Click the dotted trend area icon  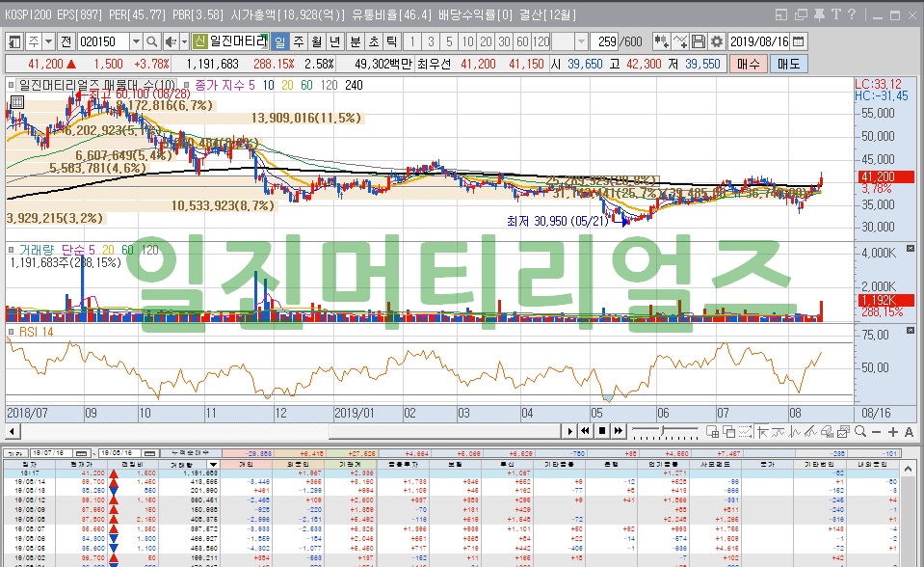[745, 432]
